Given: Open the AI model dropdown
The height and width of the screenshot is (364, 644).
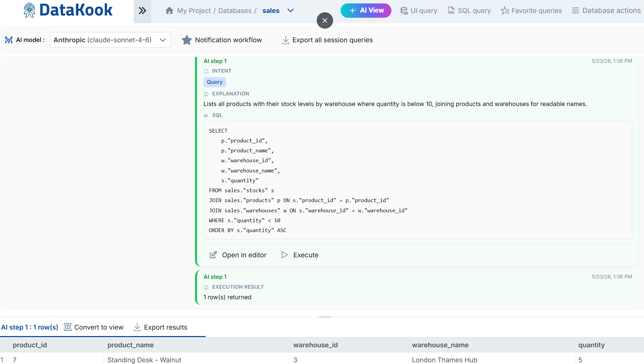Looking at the screenshot, I should [x=110, y=40].
